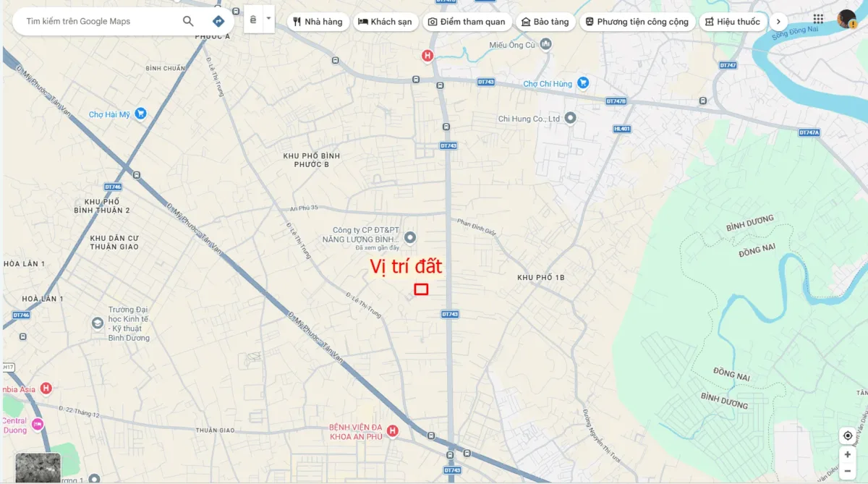868x484 pixels.
Task: Center map using the my-location button
Action: tap(847, 436)
